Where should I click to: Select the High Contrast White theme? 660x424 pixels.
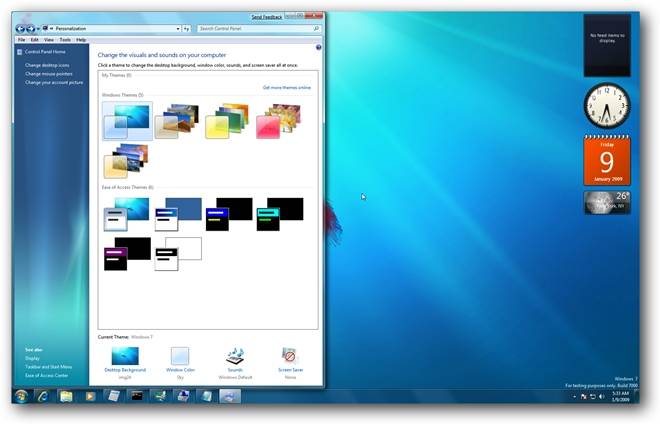178,253
